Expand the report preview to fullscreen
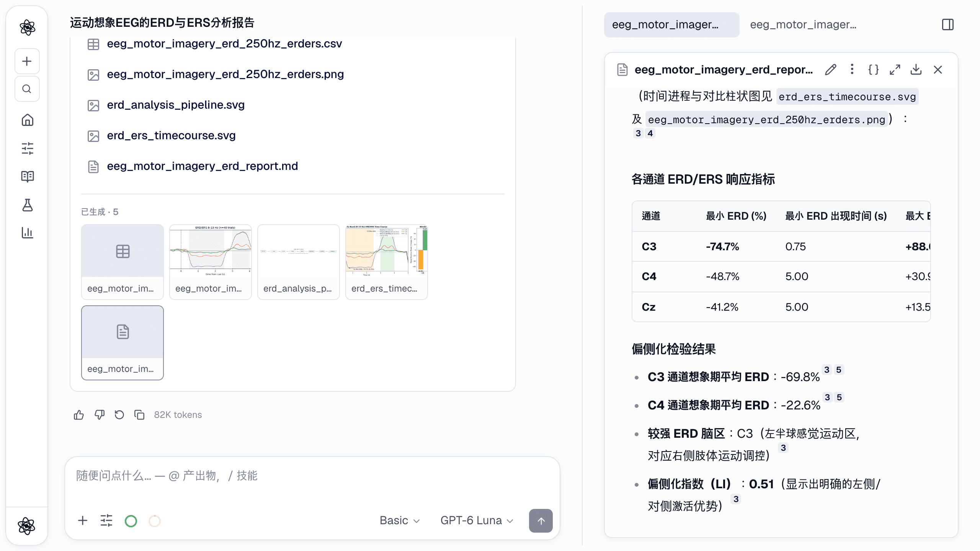The image size is (980, 551). [895, 70]
